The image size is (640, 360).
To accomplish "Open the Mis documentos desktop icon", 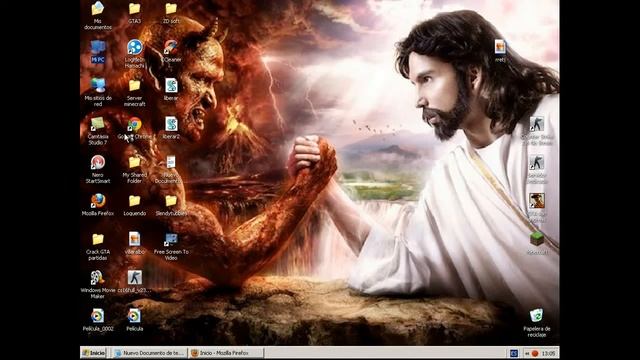I will 98,16.
